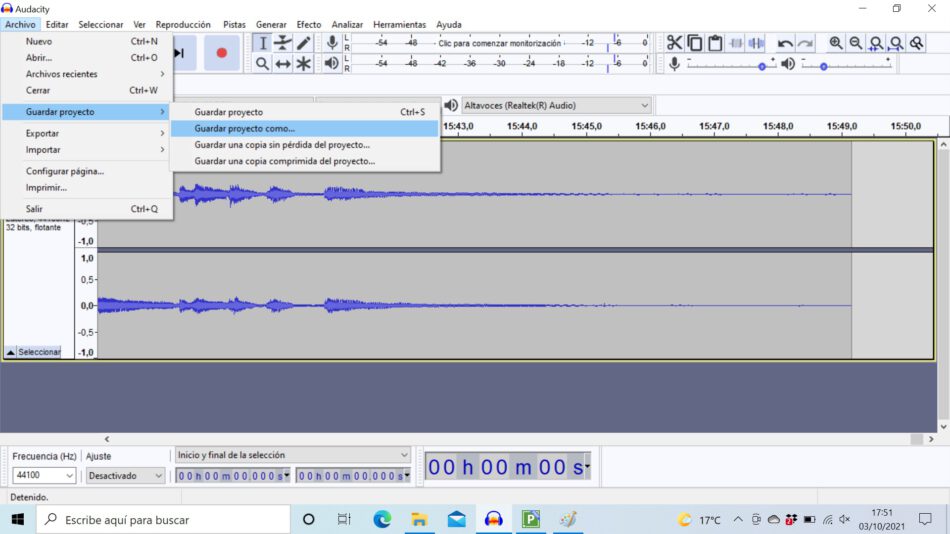Open Altavoces (Realtek(R) Audio) device dropdown
Viewport: 950px width, 534px height.
point(556,105)
